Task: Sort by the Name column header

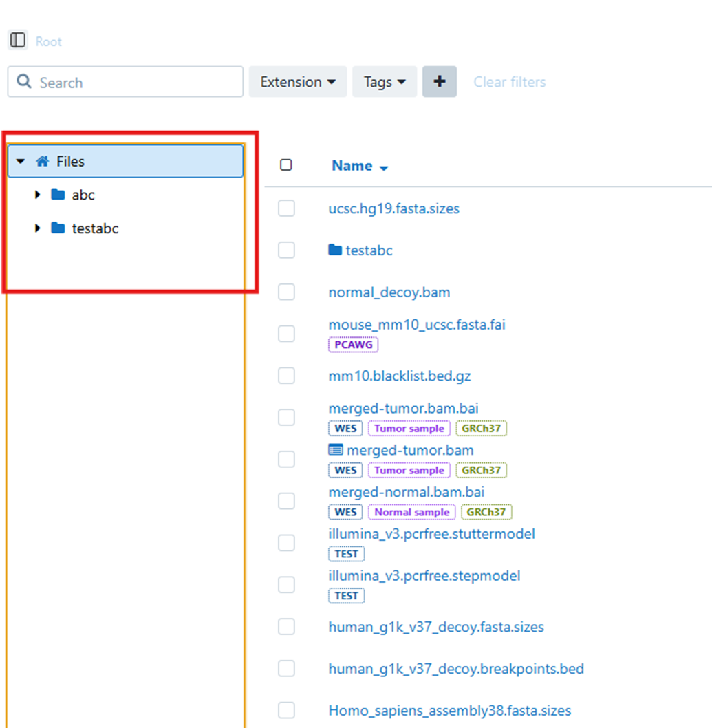Action: 360,166
